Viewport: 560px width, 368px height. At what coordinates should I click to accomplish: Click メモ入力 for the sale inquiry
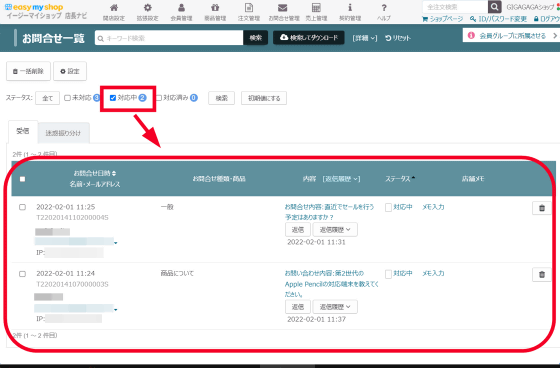(x=433, y=207)
